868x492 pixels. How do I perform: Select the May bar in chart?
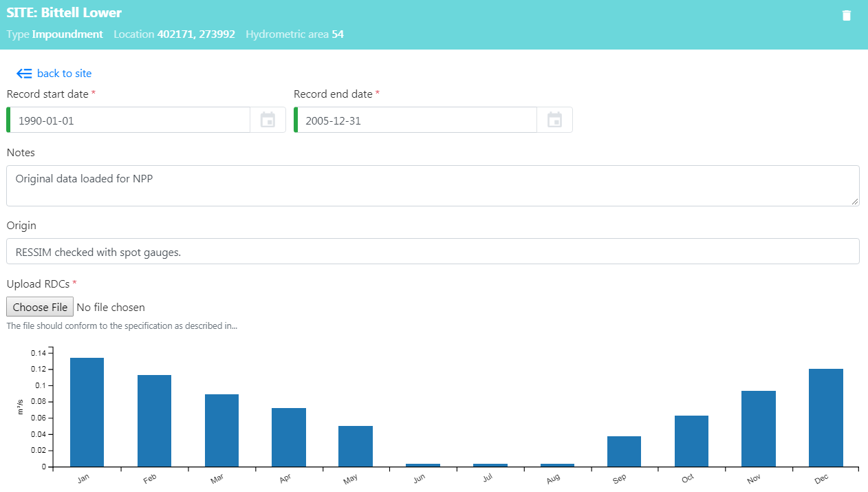(356, 447)
